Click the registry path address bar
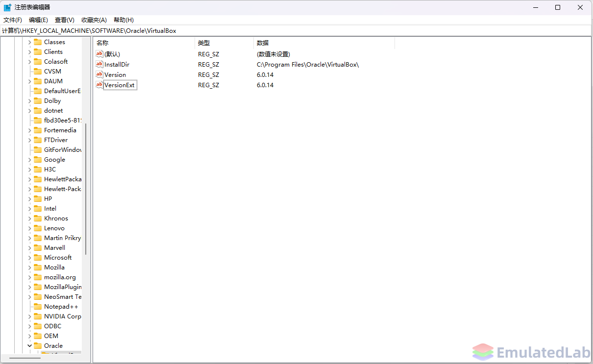Viewport: 593px width, 364px height. pos(296,30)
